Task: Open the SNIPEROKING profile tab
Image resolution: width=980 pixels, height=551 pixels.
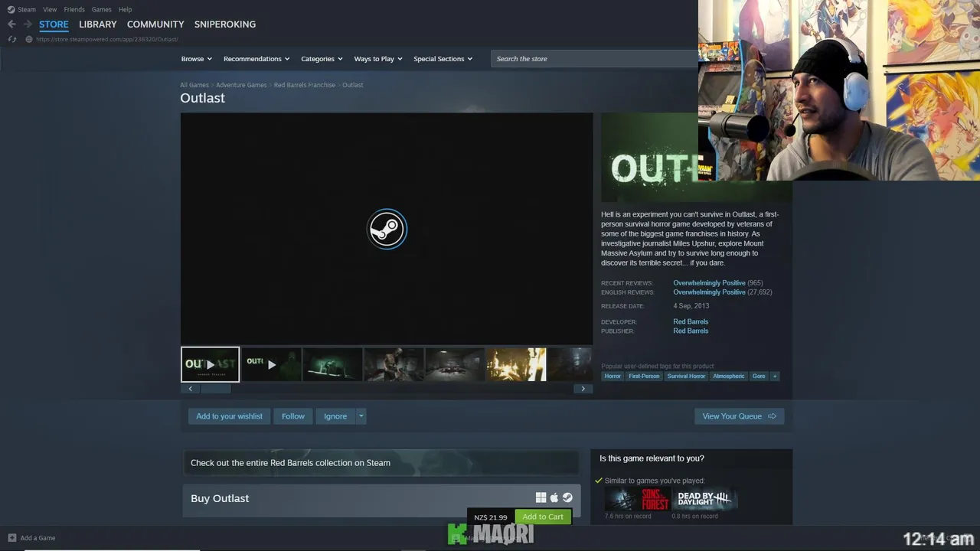Action: 225,24
